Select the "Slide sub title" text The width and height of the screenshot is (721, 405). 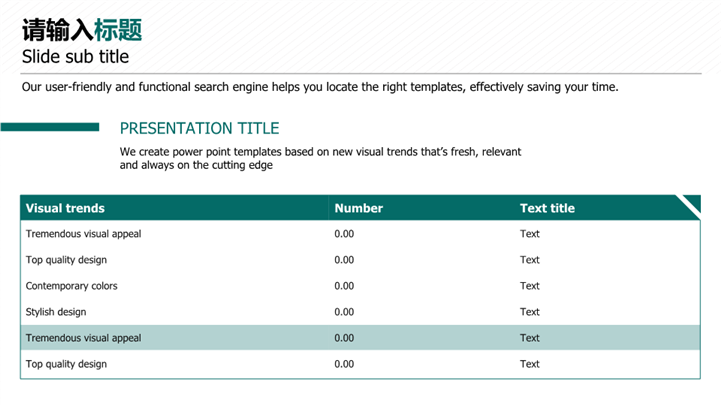pyautogui.click(x=75, y=57)
